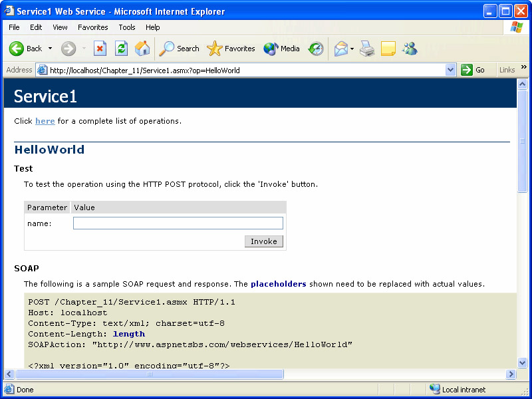Screen dimensions: 532x399
Task: Print the page using the printer icon
Action: click(x=367, y=49)
